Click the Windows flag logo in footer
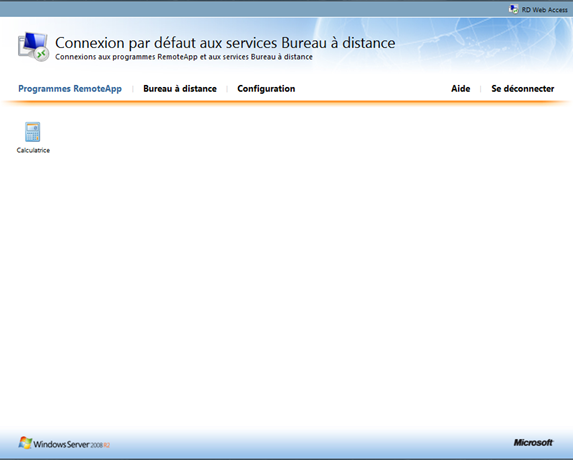The image size is (573, 460). pyautogui.click(x=25, y=442)
